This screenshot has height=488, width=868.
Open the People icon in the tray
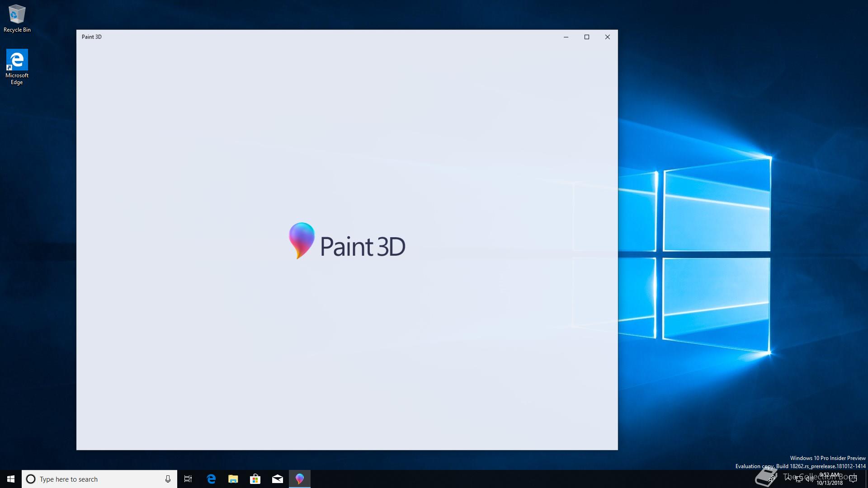click(772, 479)
